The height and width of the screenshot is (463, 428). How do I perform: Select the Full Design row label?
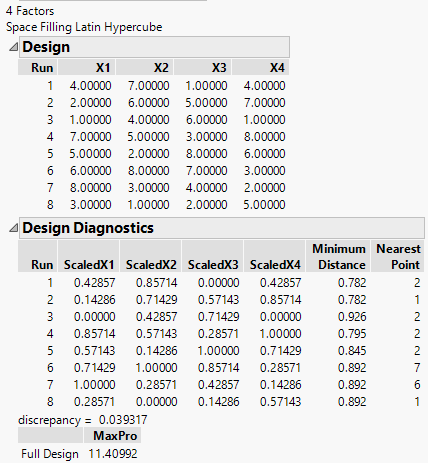(50, 454)
